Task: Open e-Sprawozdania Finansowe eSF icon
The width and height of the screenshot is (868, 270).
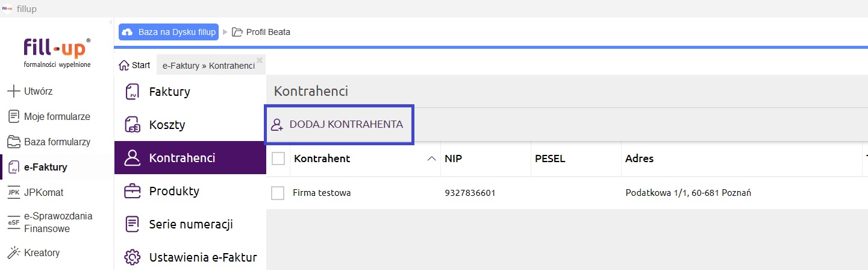Action: tap(13, 222)
